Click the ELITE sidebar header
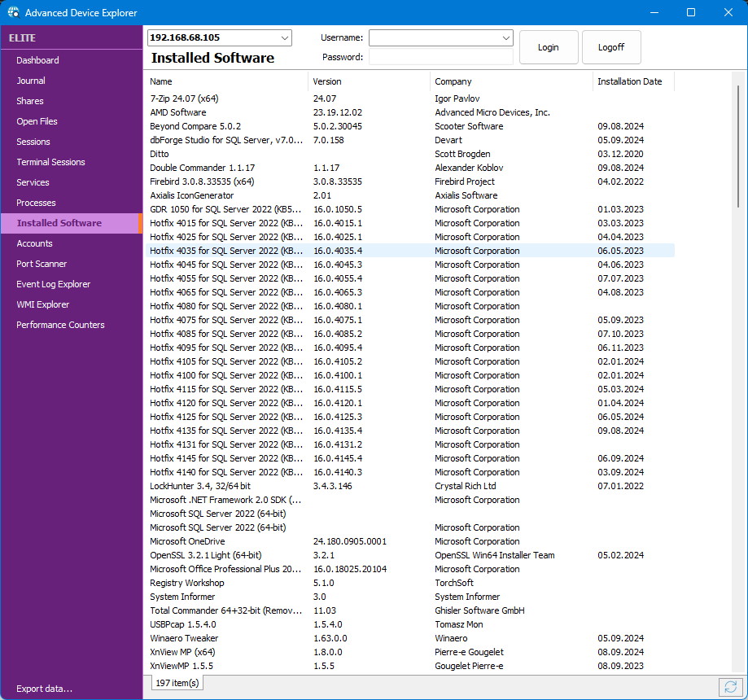 (x=23, y=37)
